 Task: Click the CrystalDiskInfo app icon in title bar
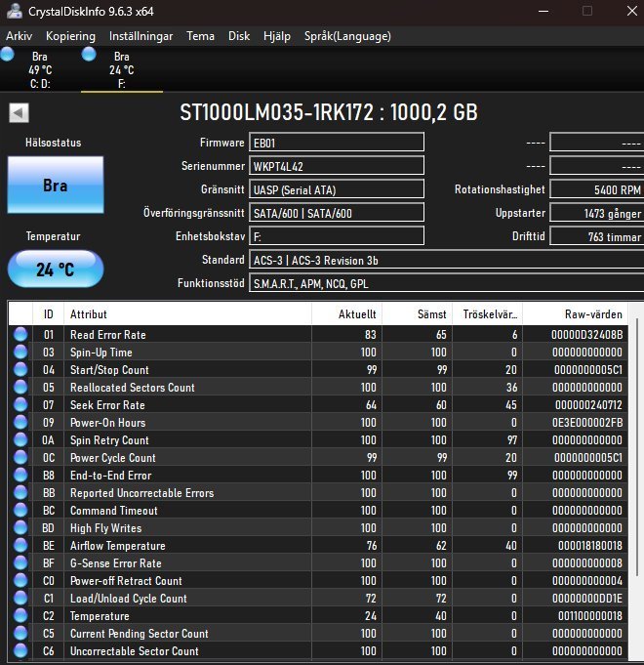pos(12,11)
